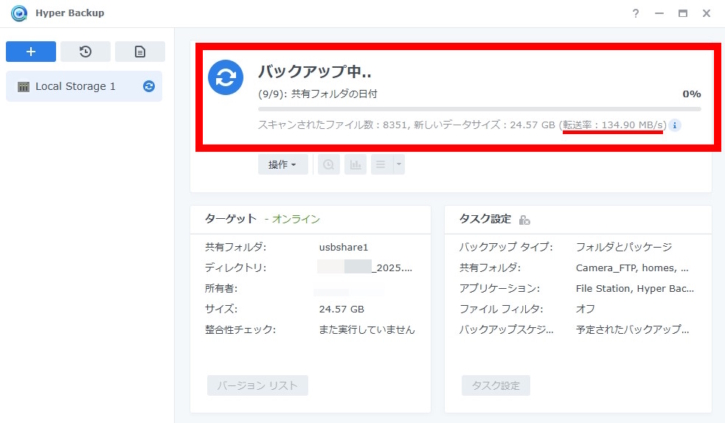Expand the 操作 dropdown menu

[x=283, y=165]
